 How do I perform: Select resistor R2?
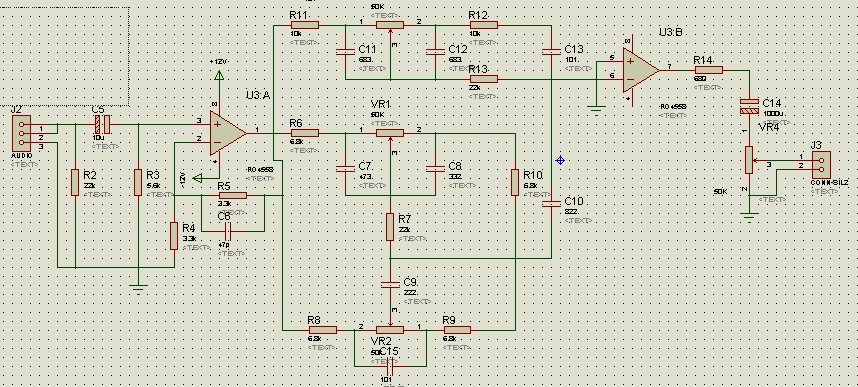coord(75,182)
